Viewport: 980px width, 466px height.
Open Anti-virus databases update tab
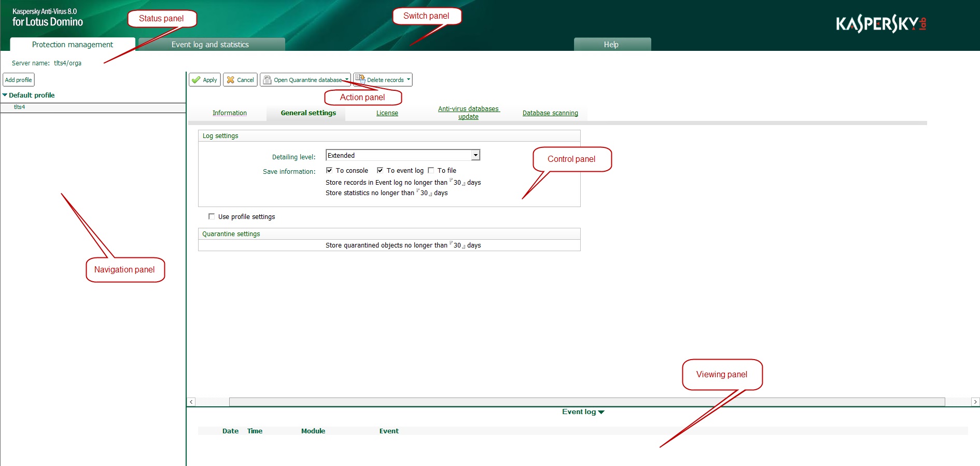click(469, 113)
